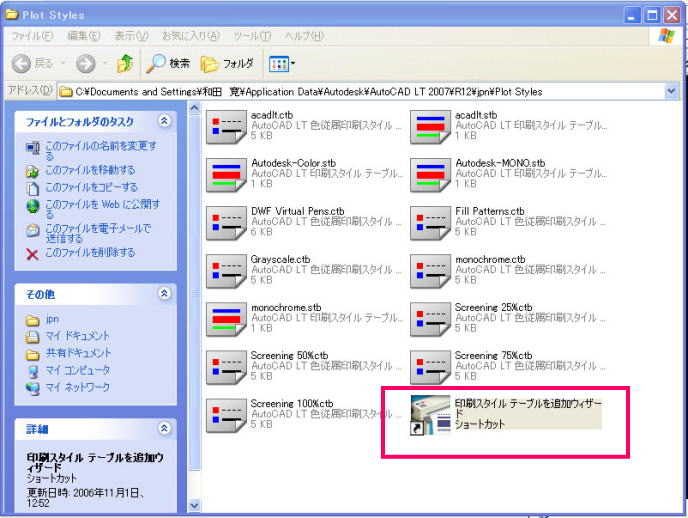The width and height of the screenshot is (688, 518).
Task: Select the Grayscale.ctb file icon
Action: pos(226,271)
